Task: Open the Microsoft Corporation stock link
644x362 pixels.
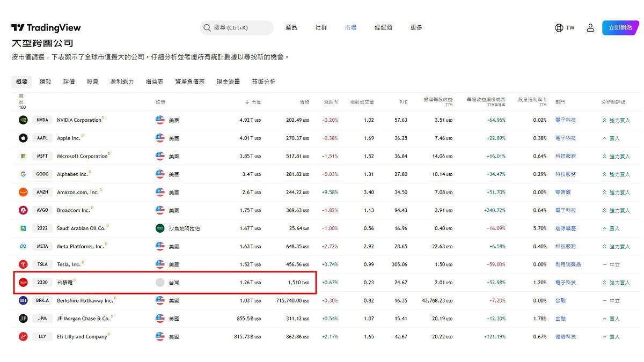Action: [x=82, y=157]
